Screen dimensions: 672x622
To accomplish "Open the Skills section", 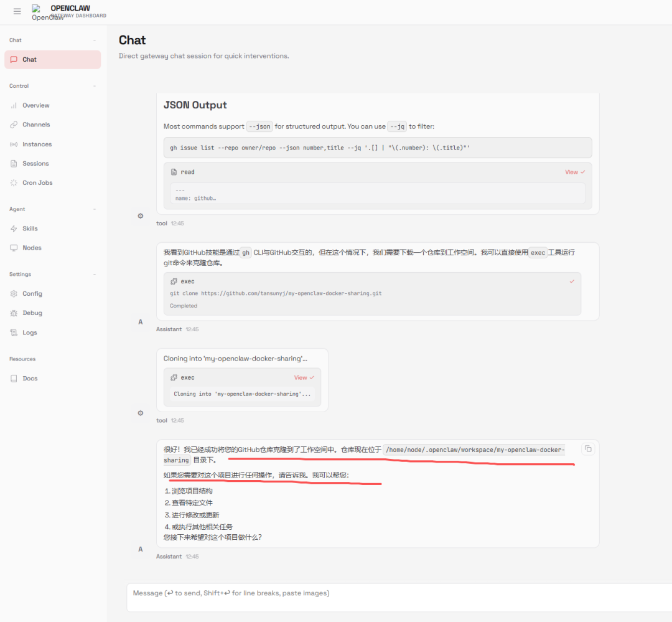I will 30,229.
